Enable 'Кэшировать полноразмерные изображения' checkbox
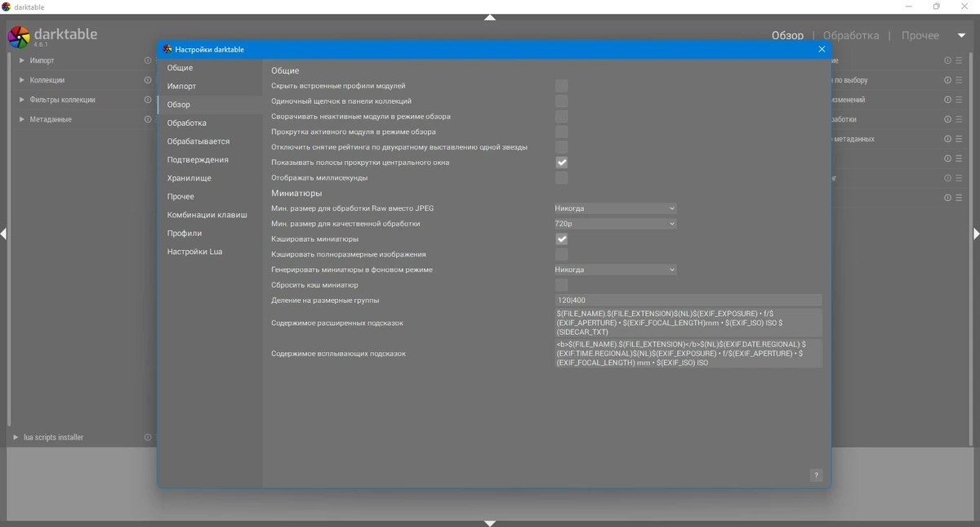 (561, 255)
